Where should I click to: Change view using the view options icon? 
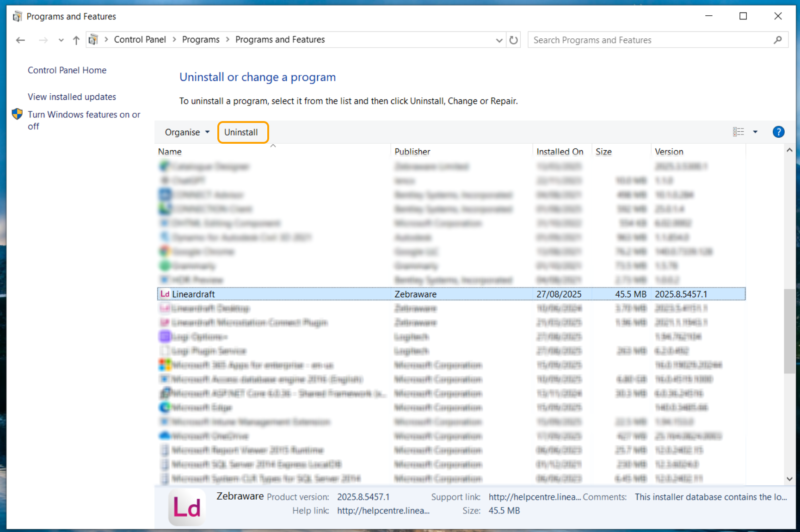click(738, 132)
